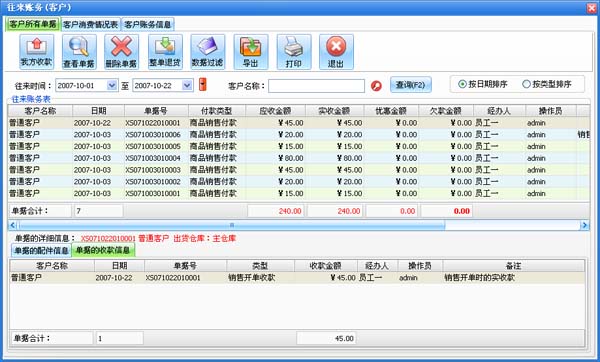Click the 实收金额 column header
The height and width of the screenshot is (362, 600).
pyautogui.click(x=334, y=111)
